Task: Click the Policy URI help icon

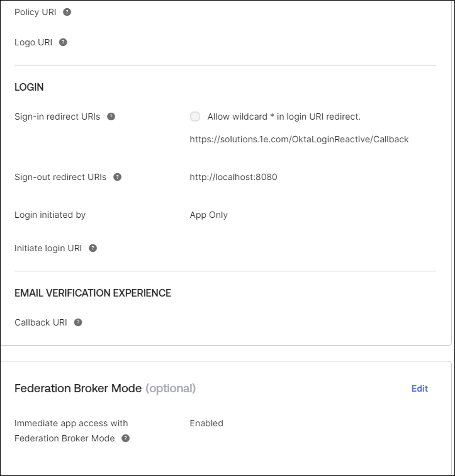Action: pyautogui.click(x=67, y=12)
